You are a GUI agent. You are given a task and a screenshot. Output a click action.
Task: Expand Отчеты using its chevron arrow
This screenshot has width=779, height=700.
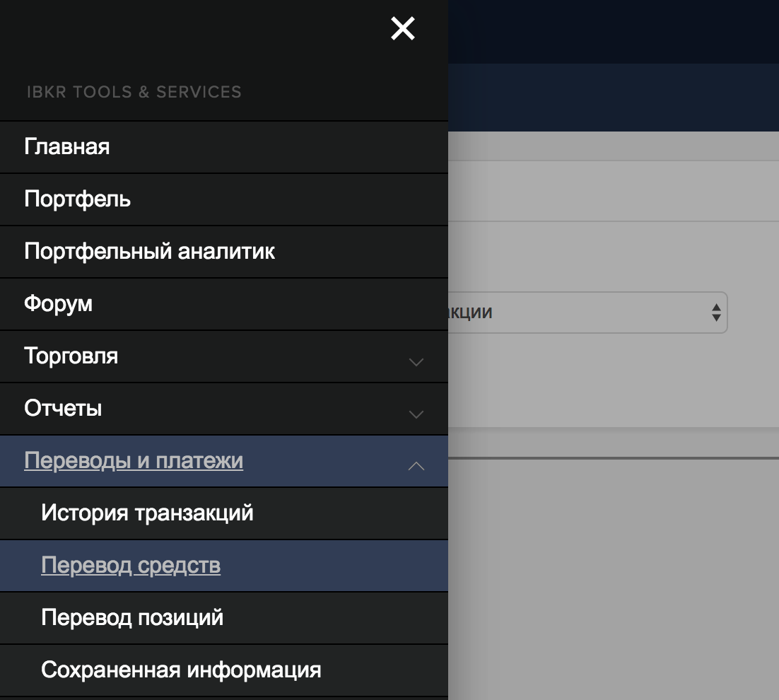click(x=416, y=414)
